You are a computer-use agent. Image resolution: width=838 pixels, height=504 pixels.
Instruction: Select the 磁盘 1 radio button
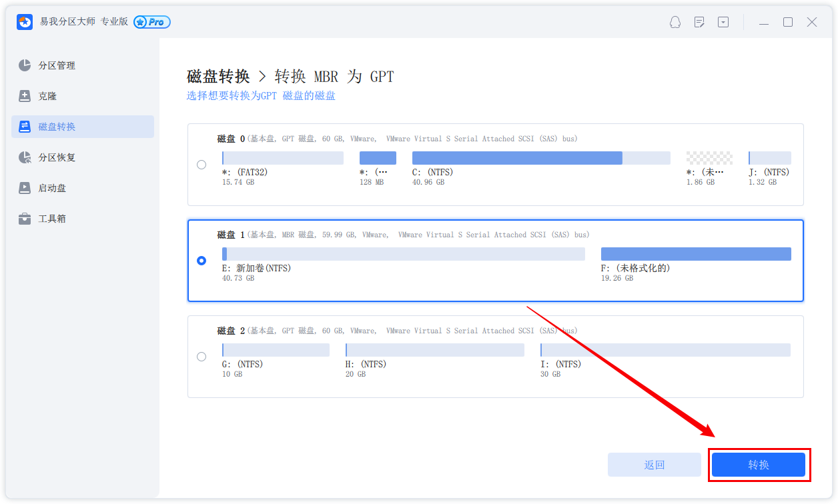coord(201,261)
